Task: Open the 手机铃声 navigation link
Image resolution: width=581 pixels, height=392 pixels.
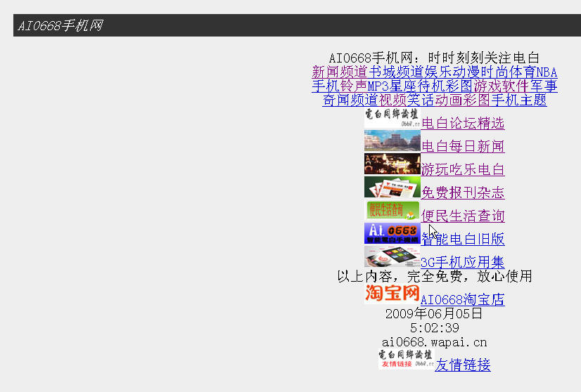Action: (x=340, y=86)
